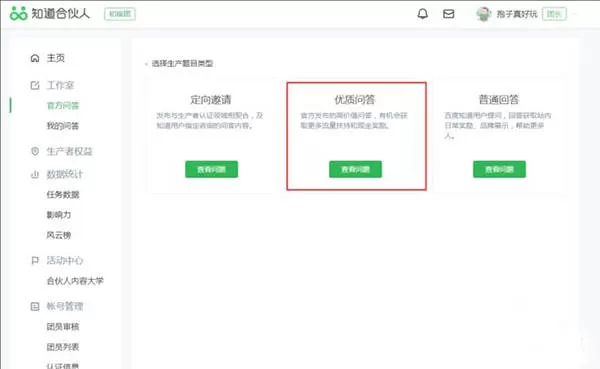Click the 优质问答 card title
The width and height of the screenshot is (600, 369).
pos(355,100)
